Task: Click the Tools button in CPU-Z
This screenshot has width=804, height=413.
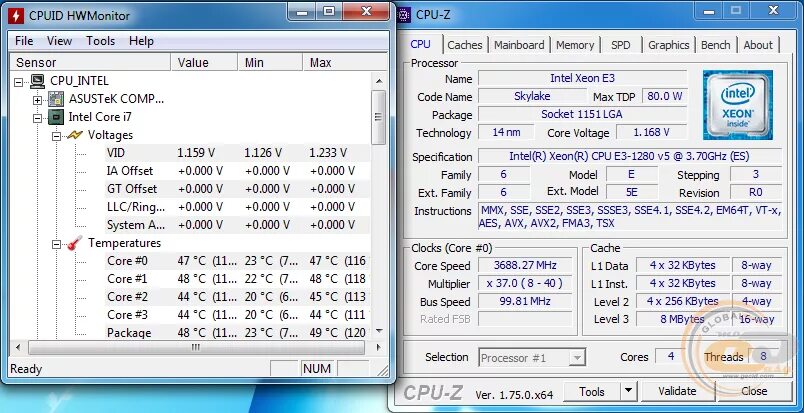Action: pos(592,391)
